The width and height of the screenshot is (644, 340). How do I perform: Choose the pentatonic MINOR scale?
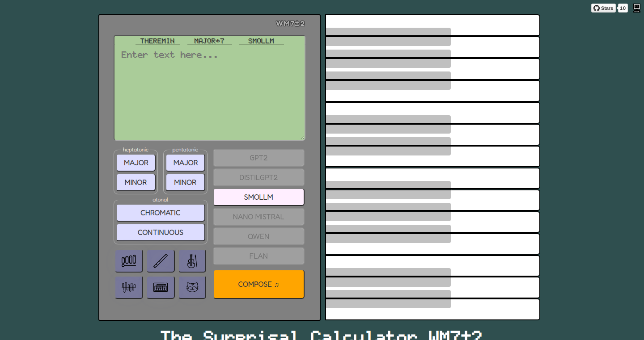186,182
